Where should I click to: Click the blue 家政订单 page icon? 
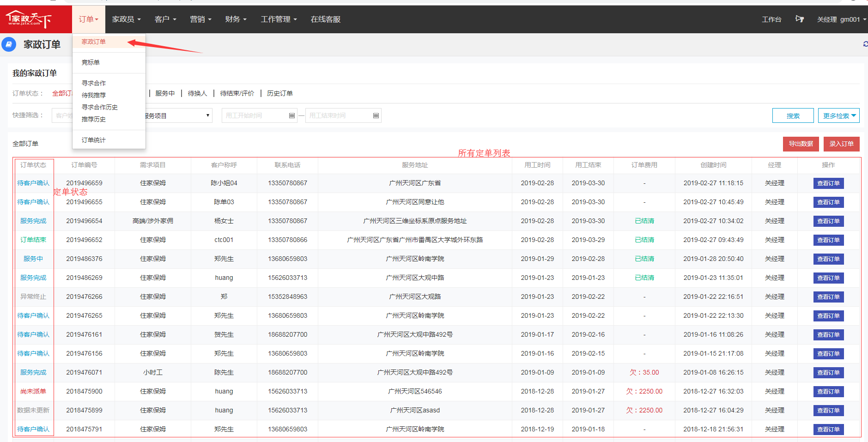(x=9, y=44)
